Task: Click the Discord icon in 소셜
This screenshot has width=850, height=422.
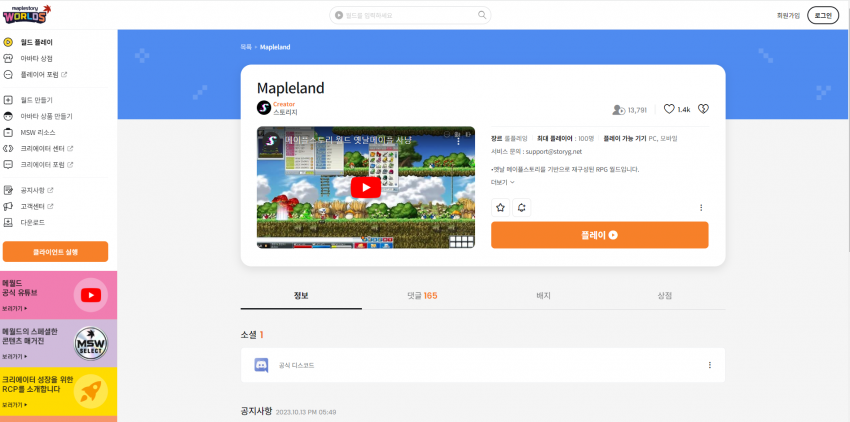Action: pos(261,365)
